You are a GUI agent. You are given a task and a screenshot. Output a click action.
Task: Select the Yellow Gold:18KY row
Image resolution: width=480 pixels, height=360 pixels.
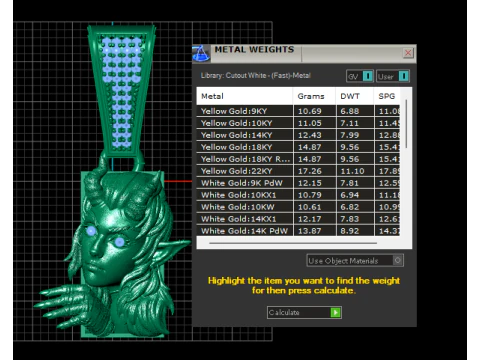point(298,147)
